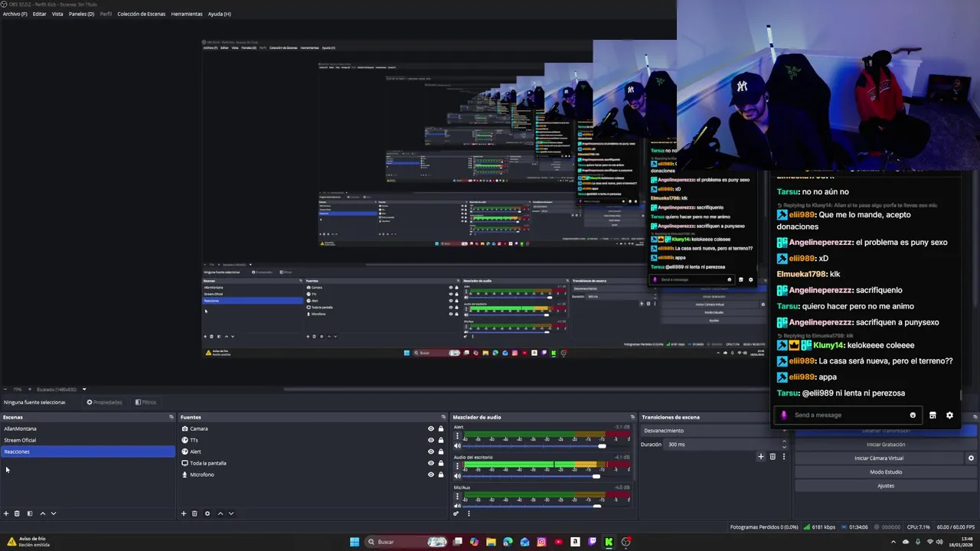This screenshot has width=980, height=551.
Task: Open the Twitch icon in the taskbar
Action: (592, 542)
